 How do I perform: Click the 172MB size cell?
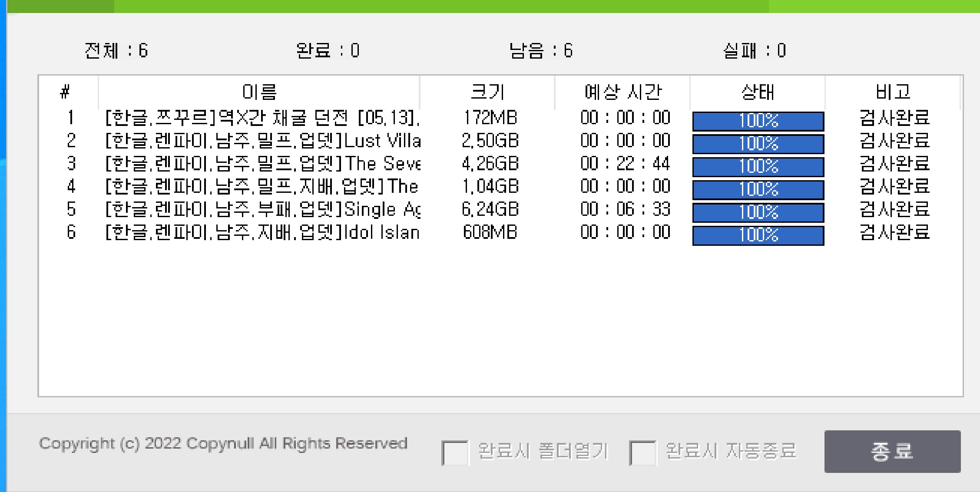[490, 118]
